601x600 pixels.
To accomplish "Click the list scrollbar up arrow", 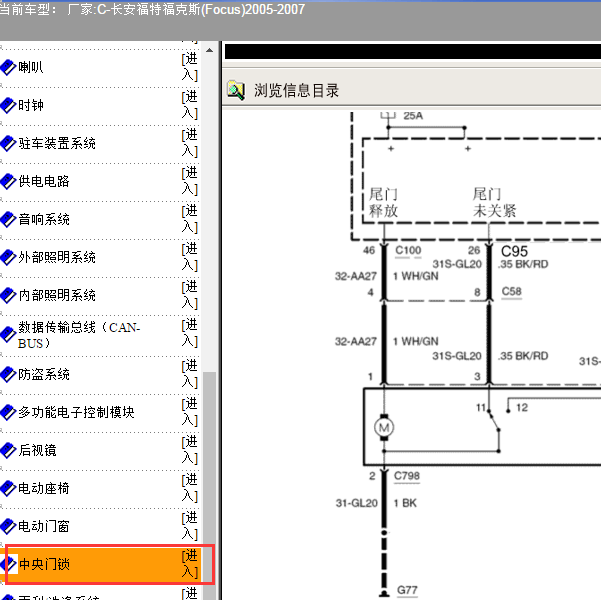I will (x=209, y=50).
